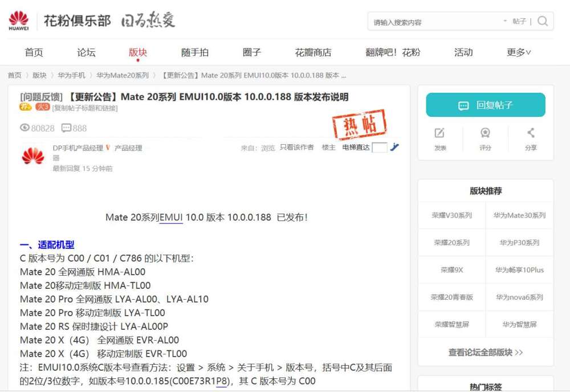Open 翻牌吧！花粉 tab
570x392 pixels.
(393, 52)
